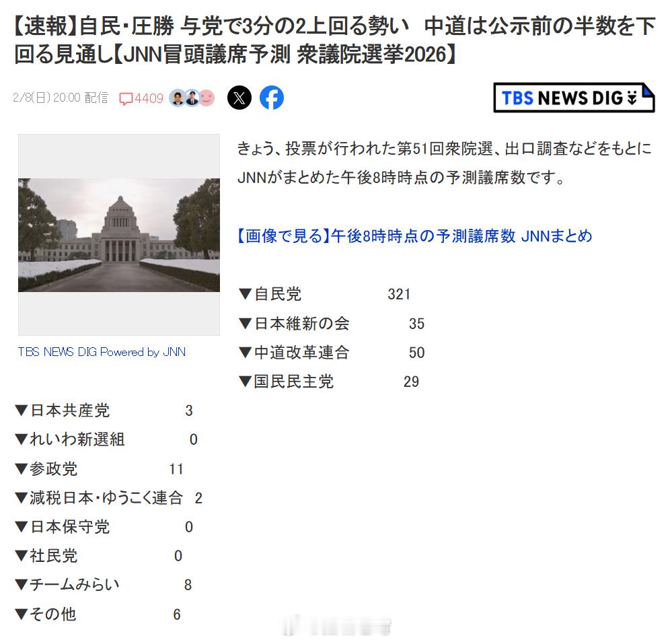The image size is (672, 642).
Task: Expand the 中道改革連合 entry
Action: click(x=294, y=353)
